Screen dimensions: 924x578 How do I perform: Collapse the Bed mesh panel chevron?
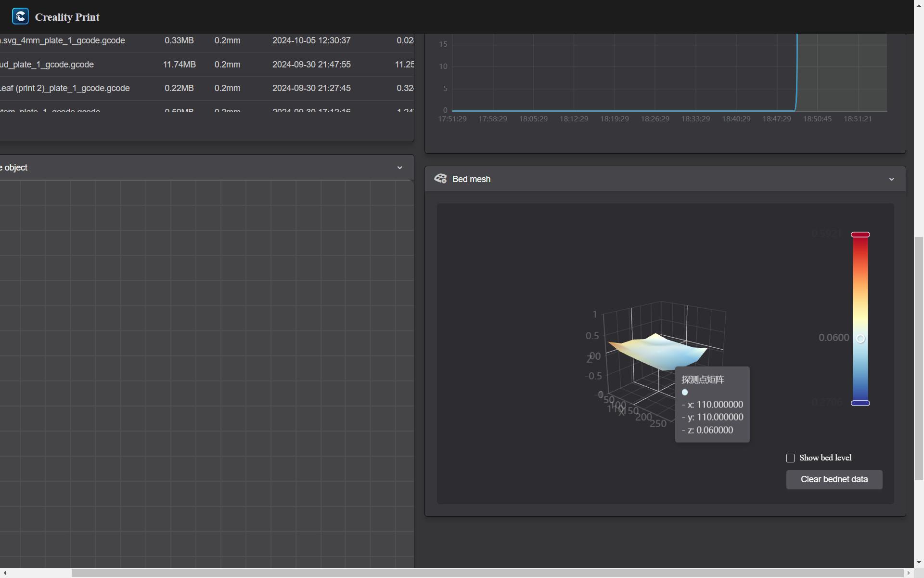[x=891, y=179]
